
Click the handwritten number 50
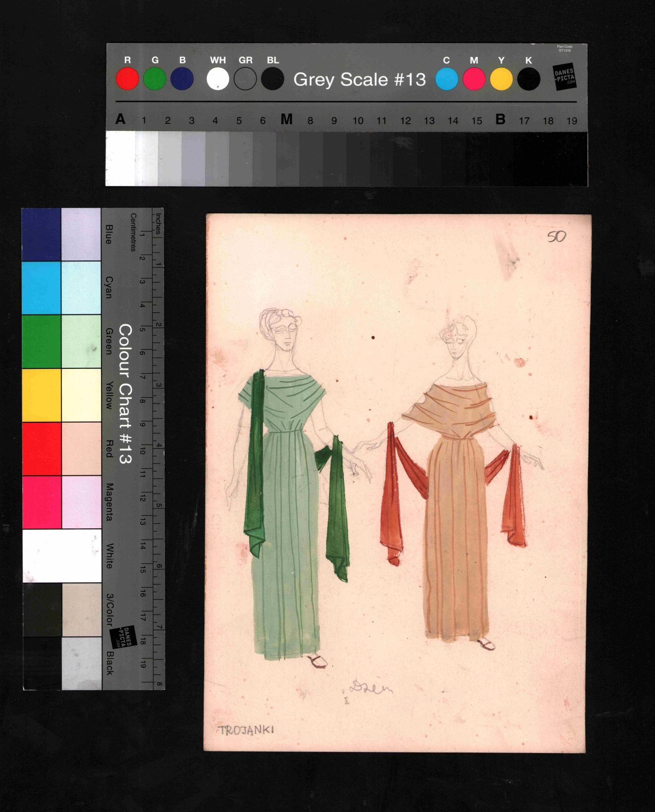click(556, 237)
